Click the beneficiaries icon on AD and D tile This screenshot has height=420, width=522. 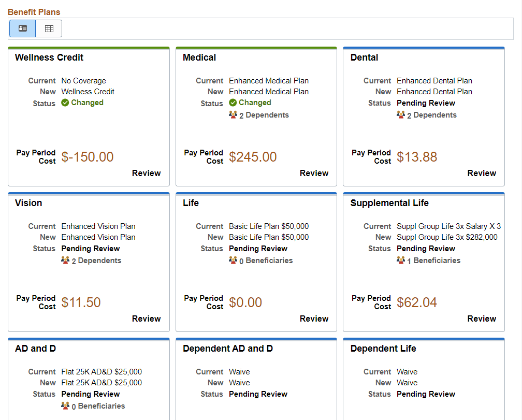tap(66, 405)
